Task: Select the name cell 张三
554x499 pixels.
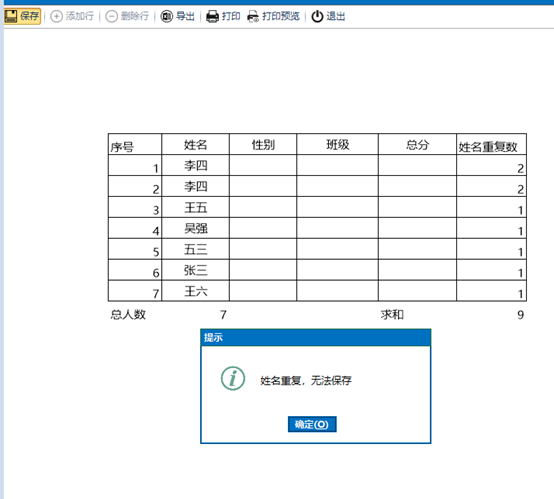Action: (x=195, y=270)
